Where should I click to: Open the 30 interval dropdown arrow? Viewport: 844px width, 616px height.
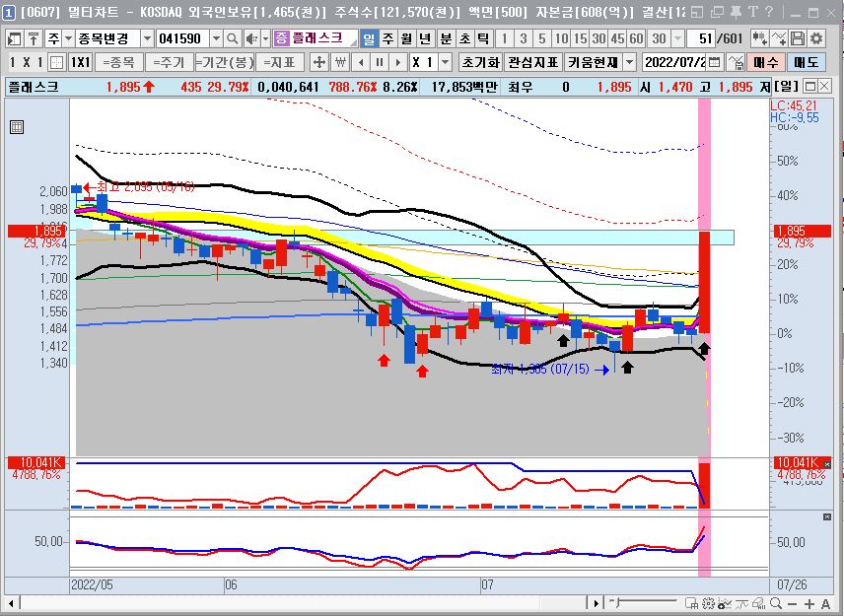677,38
